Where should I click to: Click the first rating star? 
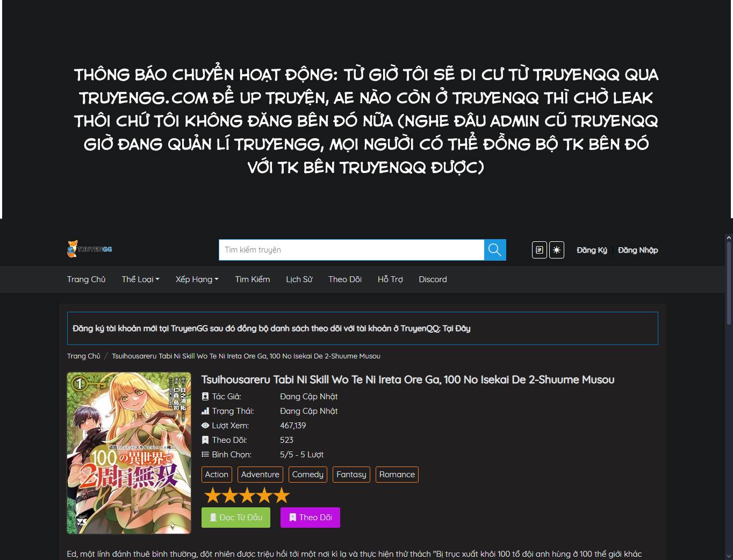[213, 496]
